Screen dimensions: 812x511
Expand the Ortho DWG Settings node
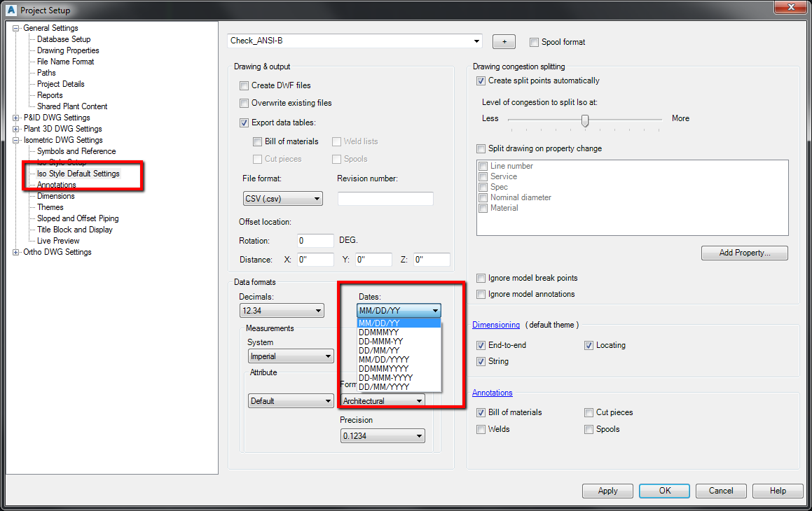pyautogui.click(x=15, y=251)
